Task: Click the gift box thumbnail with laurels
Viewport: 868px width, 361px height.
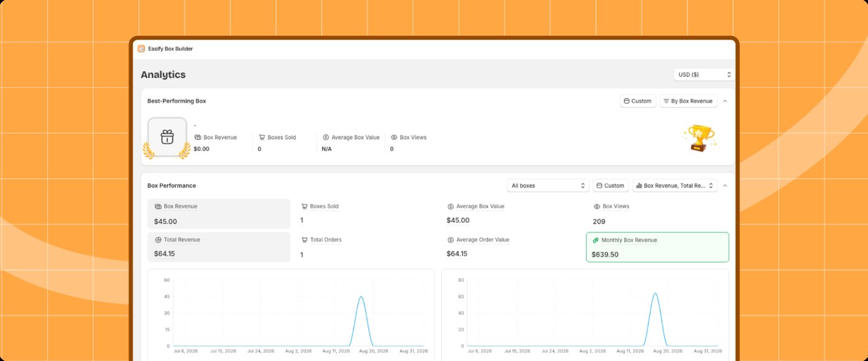Action: click(167, 137)
